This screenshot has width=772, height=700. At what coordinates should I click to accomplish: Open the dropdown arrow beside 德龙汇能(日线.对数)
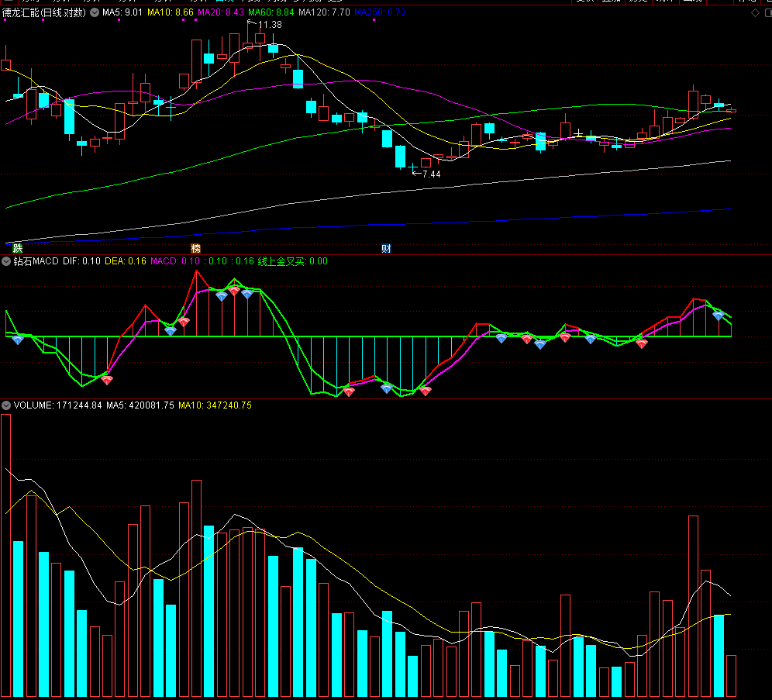point(95,12)
